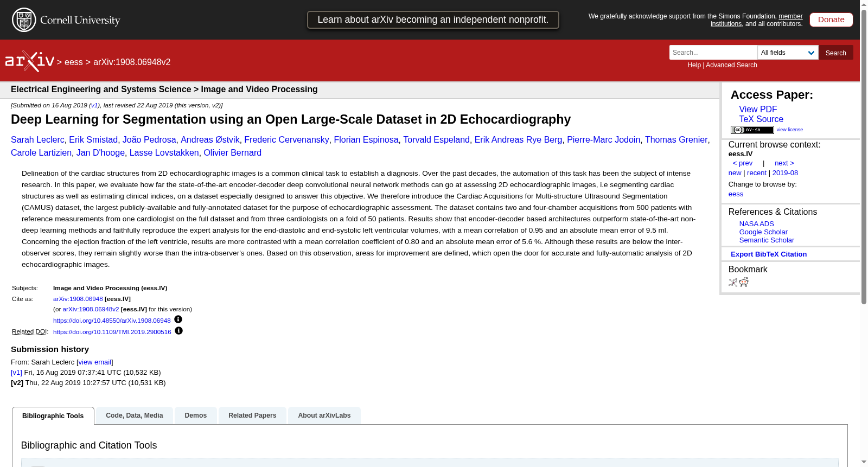Click the Related DOI label
The image size is (868, 467).
(x=29, y=332)
